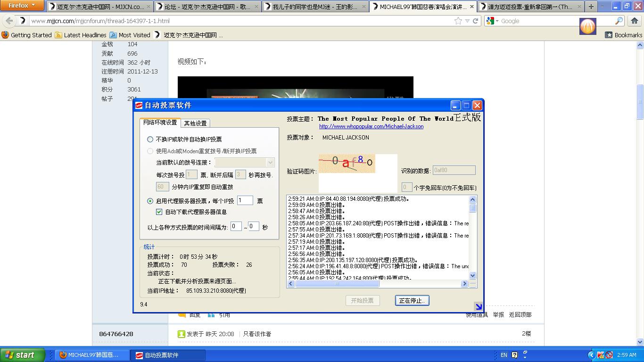Viewport: 644px width, 362px height.
Task: Switch to 网络环境设置 tab
Action: pos(160,123)
